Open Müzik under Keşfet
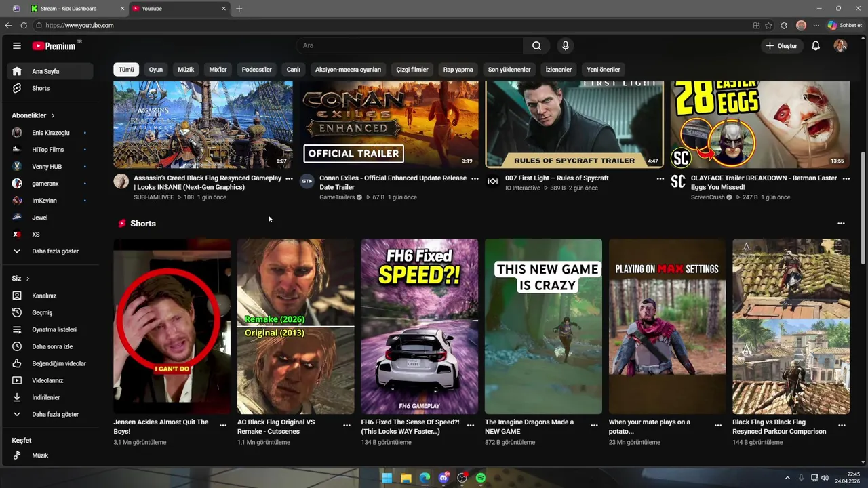Screen dimensions: 868x488 (x=50, y=455)
